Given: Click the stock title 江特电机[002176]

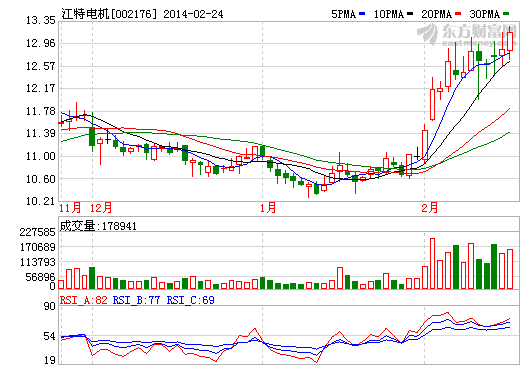Looking at the screenshot, I should click(x=109, y=14).
